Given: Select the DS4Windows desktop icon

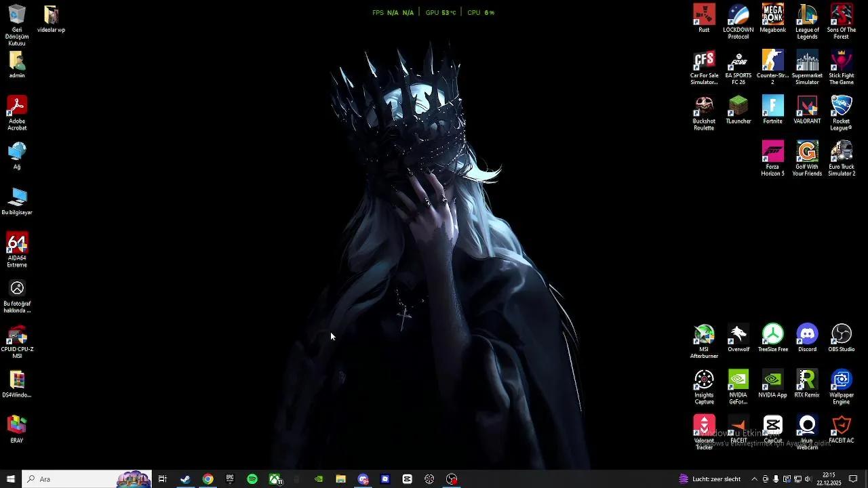Looking at the screenshot, I should 17,384.
